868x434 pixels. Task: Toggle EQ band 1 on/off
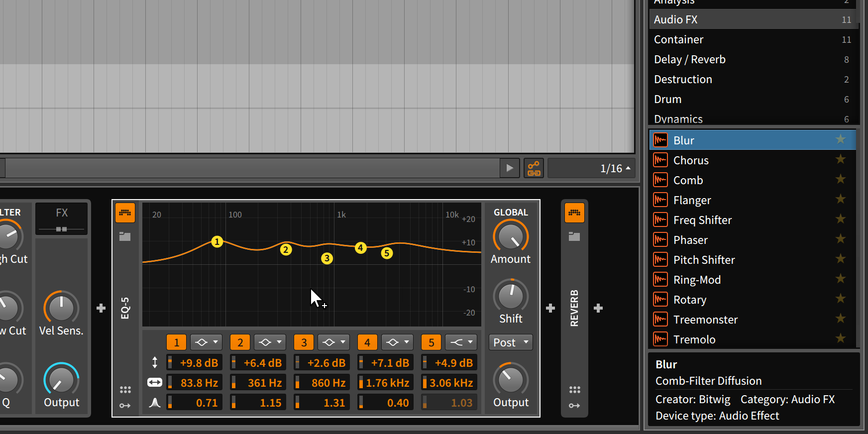click(176, 342)
